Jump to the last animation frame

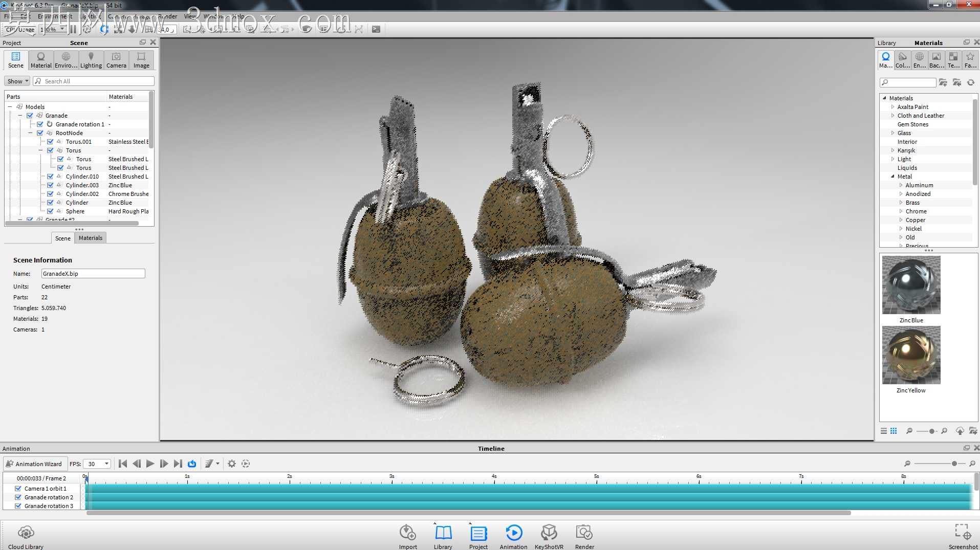pyautogui.click(x=178, y=464)
